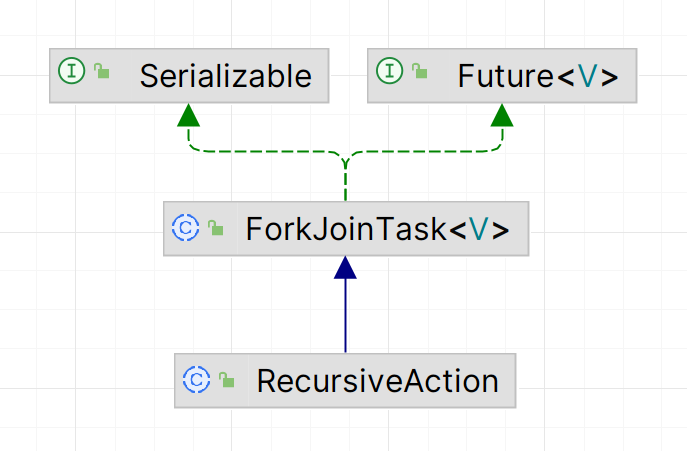Click the interface icon on the Future node
This screenshot has height=451, width=687.
389,71
